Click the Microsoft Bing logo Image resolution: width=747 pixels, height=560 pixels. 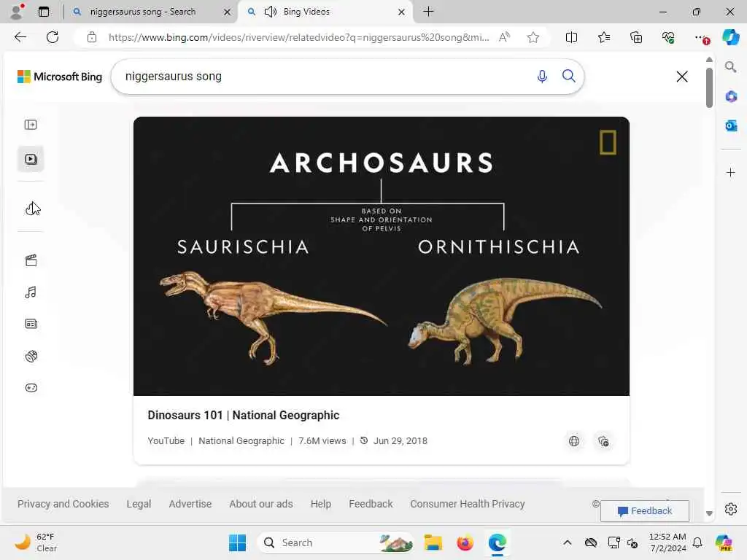[60, 77]
